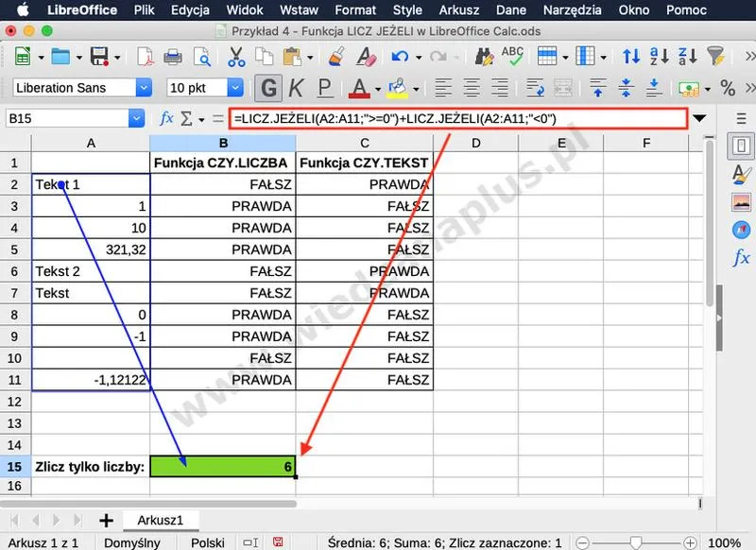Screen dimensions: 756x550
Task: Click the Print icon in toolbar
Action: point(173,57)
